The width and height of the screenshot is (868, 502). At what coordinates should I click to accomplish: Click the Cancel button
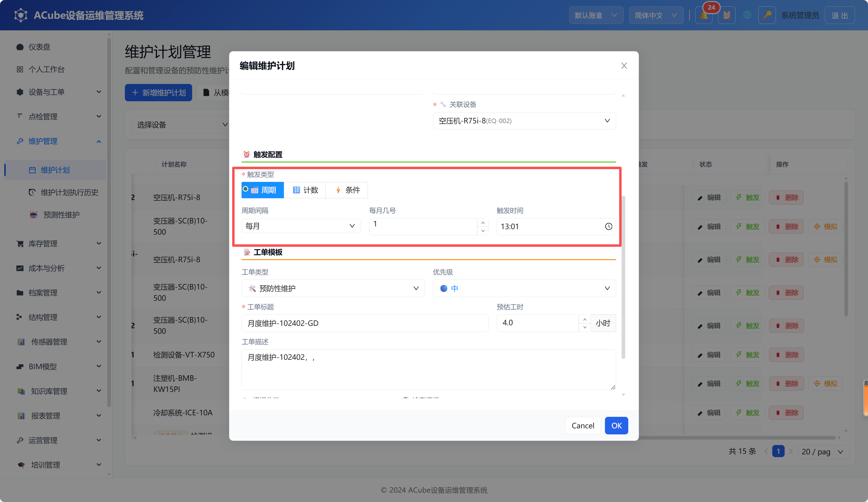[x=583, y=426]
